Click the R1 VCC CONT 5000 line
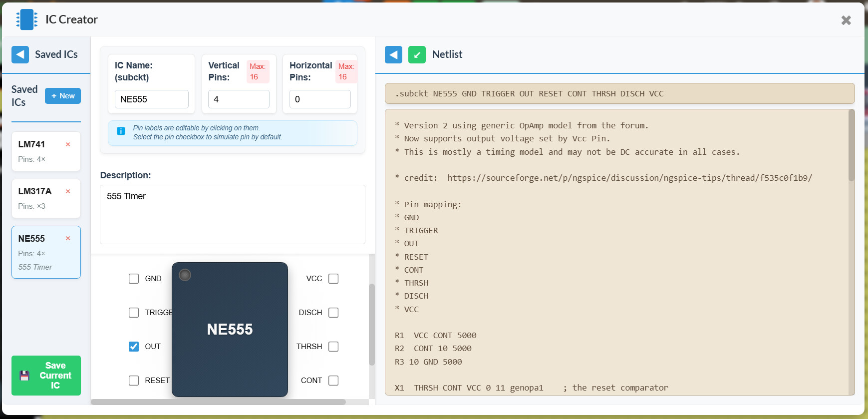Image resolution: width=868 pixels, height=419 pixels. click(x=435, y=336)
